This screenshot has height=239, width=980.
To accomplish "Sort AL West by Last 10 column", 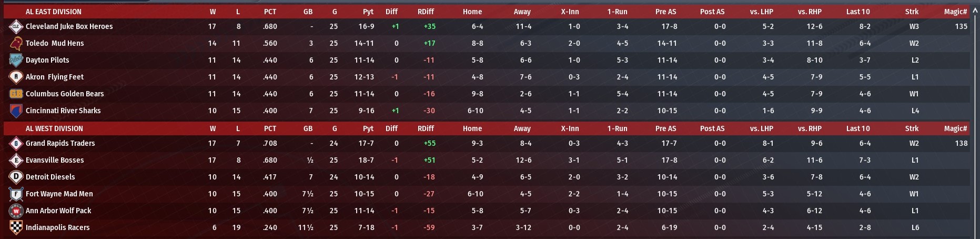I will pyautogui.click(x=858, y=128).
